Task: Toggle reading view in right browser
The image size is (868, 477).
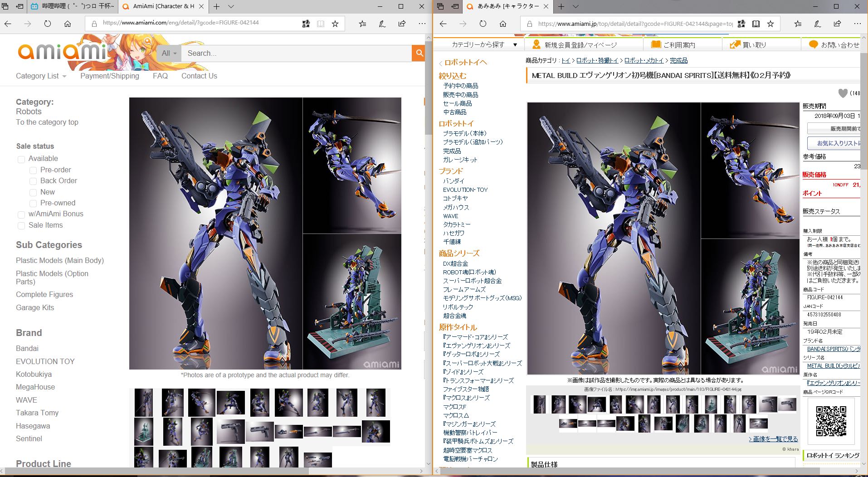Action: [756, 24]
